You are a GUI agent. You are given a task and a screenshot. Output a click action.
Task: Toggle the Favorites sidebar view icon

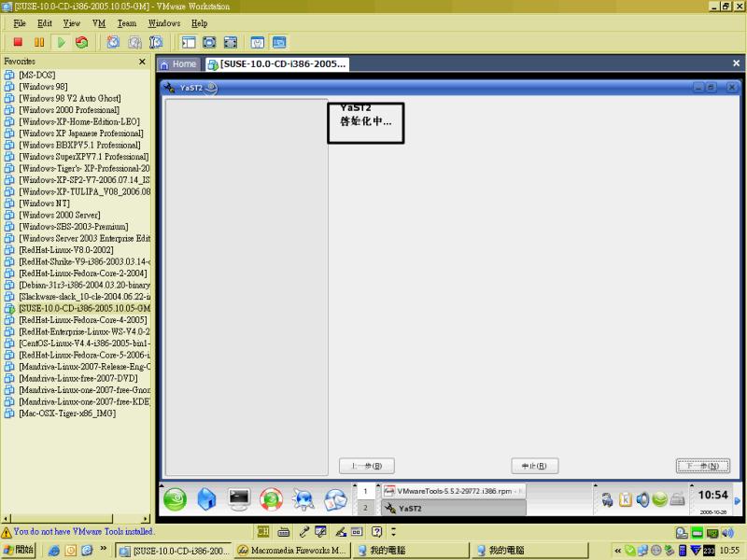[x=189, y=42]
